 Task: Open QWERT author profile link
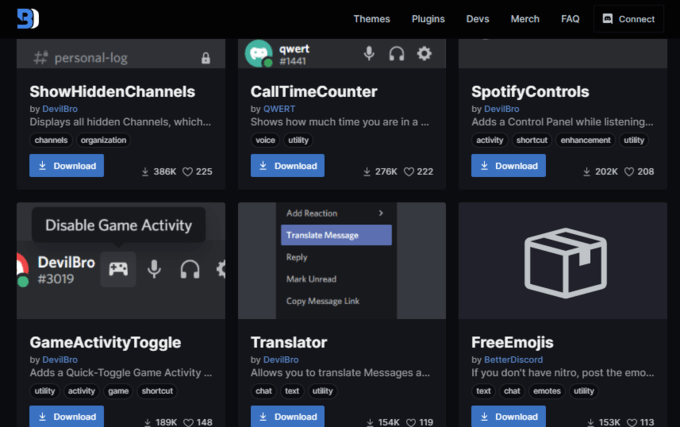(x=279, y=108)
